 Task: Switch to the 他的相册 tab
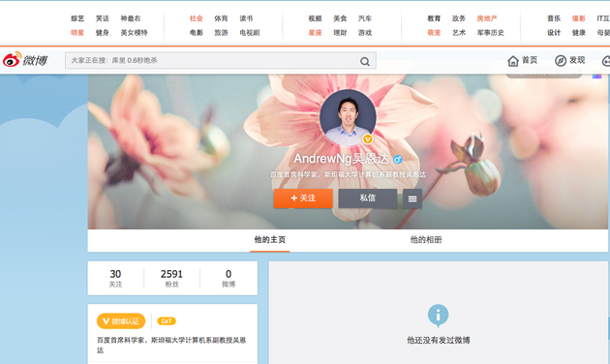426,240
